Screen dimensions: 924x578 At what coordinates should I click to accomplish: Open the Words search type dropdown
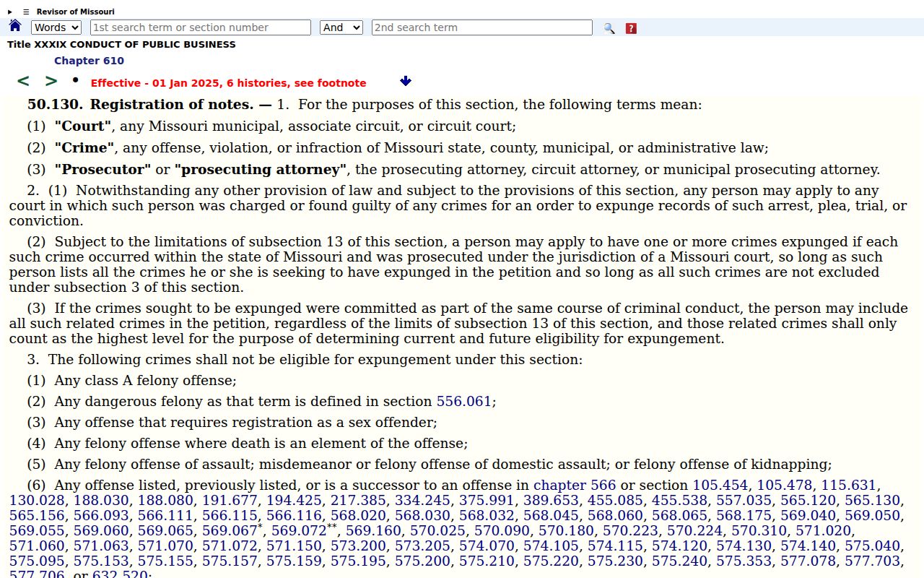pyautogui.click(x=56, y=27)
